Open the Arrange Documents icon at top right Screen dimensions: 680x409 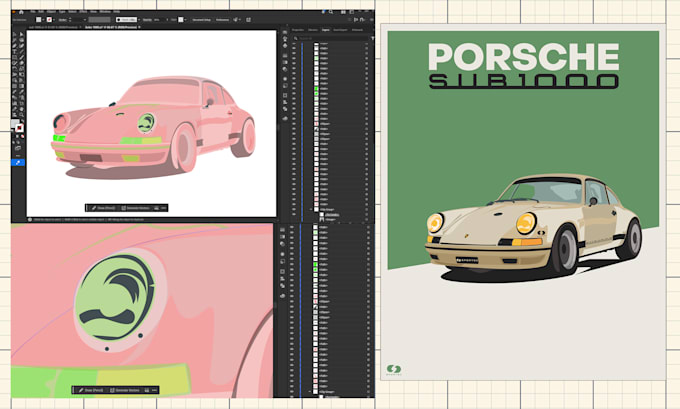pyautogui.click(x=343, y=12)
